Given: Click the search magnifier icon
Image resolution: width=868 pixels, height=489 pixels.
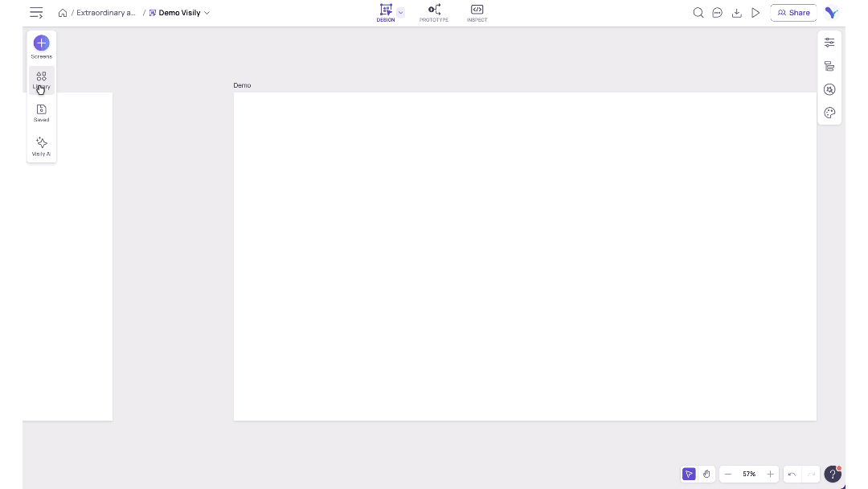Looking at the screenshot, I should [x=698, y=13].
